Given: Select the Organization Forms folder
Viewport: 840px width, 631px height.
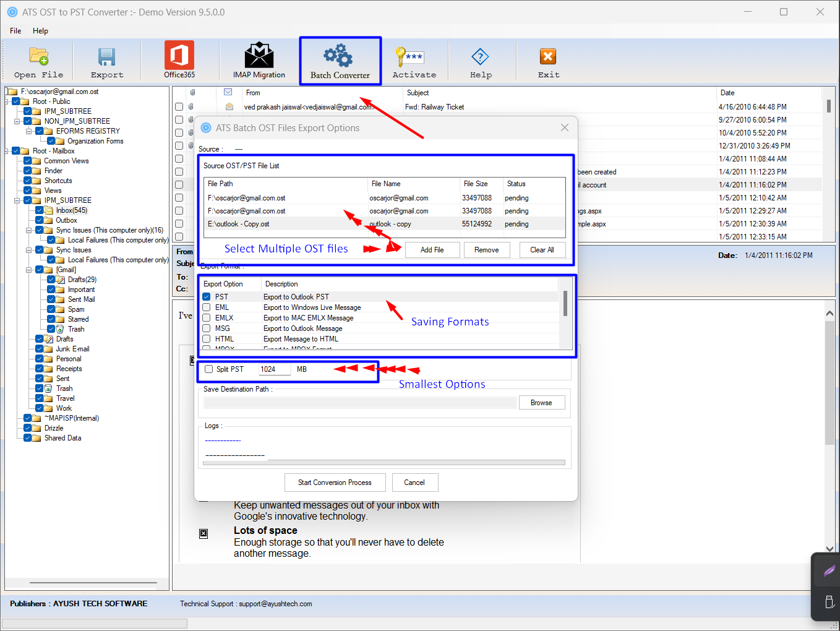Looking at the screenshot, I should 96,141.
